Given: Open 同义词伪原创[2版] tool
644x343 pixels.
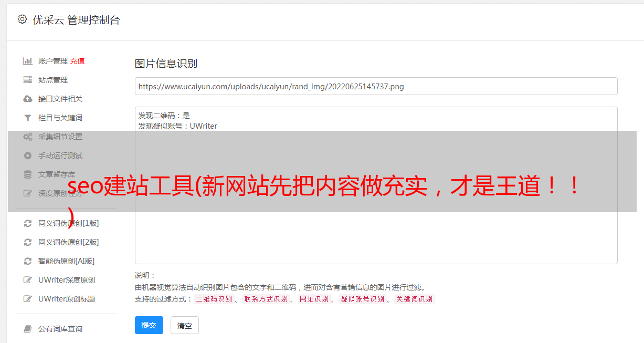Looking at the screenshot, I should click(69, 242).
